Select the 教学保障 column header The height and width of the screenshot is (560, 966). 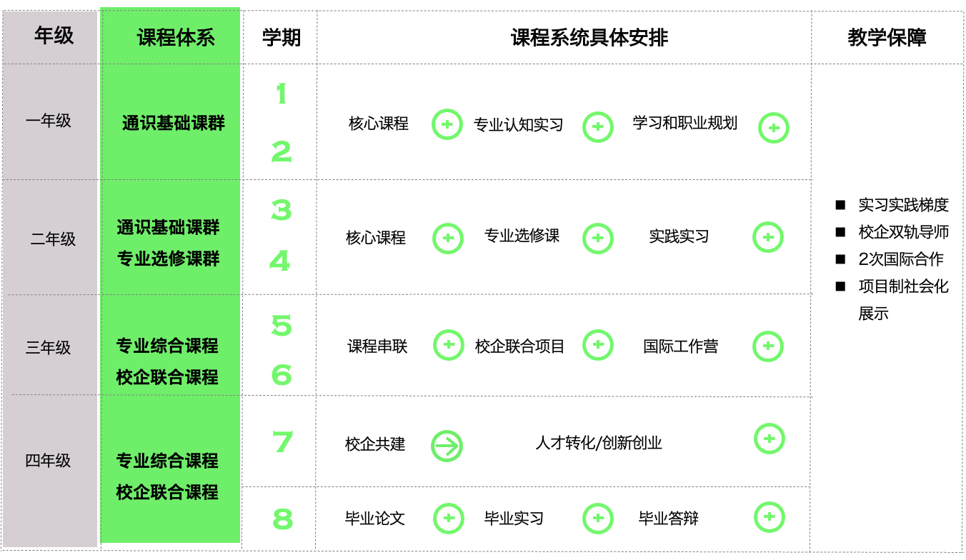tap(887, 37)
